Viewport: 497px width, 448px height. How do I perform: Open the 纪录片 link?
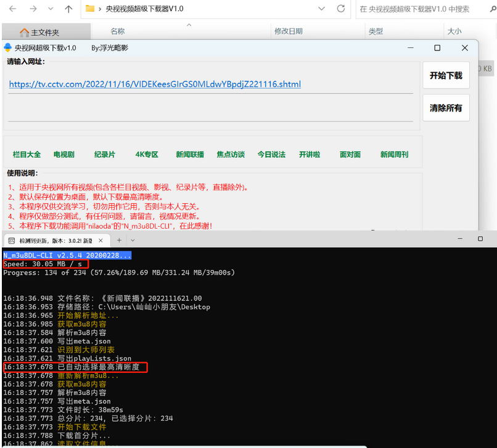(x=105, y=155)
